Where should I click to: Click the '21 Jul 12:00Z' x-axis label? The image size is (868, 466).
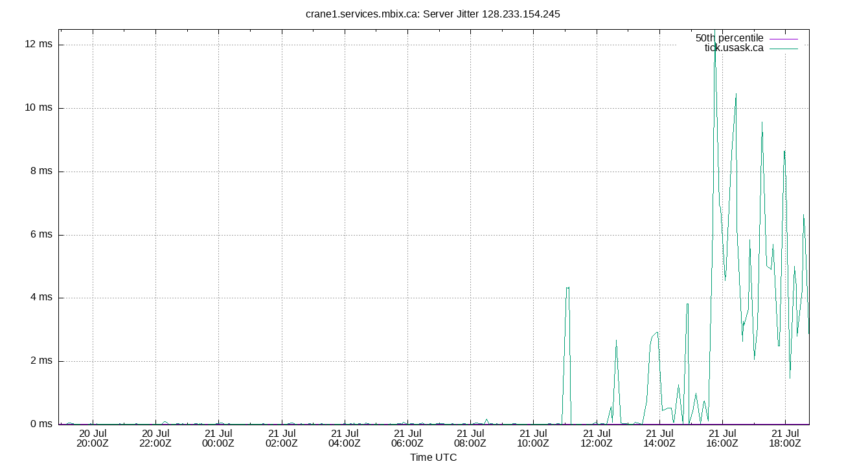pyautogui.click(x=597, y=438)
